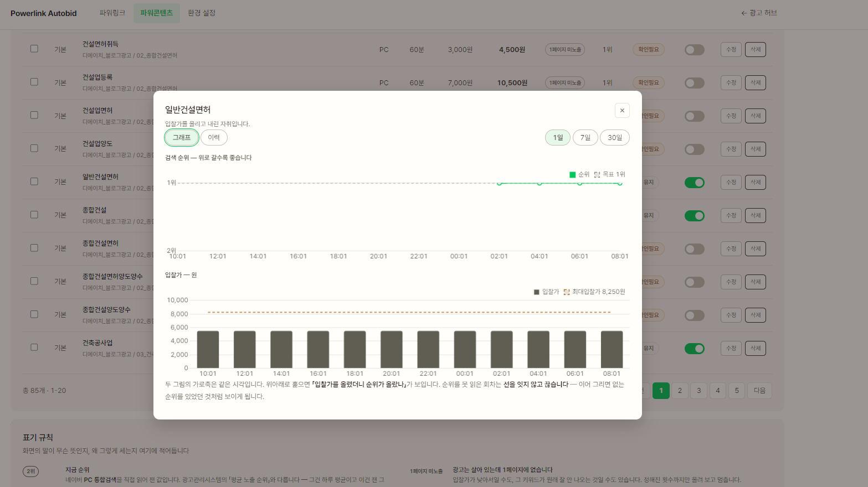Enable autobid toggle for 건설업면허

tap(695, 116)
